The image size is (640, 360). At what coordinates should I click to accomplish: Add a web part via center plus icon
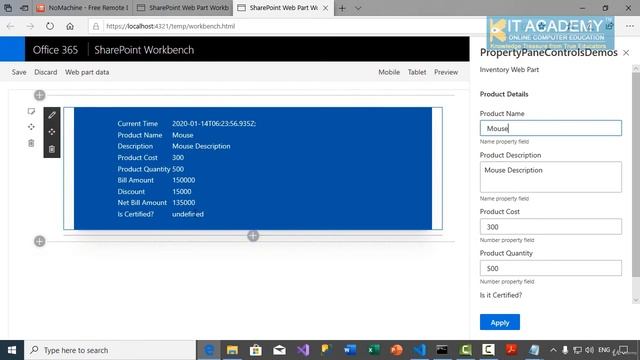253,236
